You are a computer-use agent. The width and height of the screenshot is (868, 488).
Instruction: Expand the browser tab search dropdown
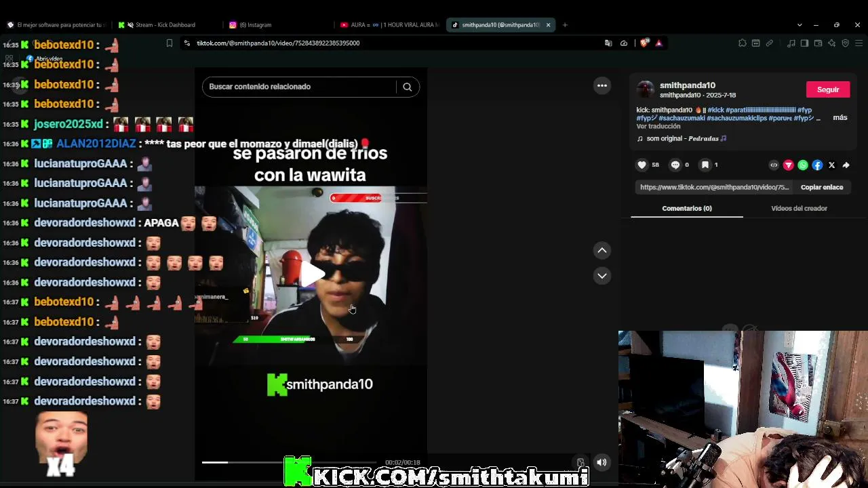(800, 25)
